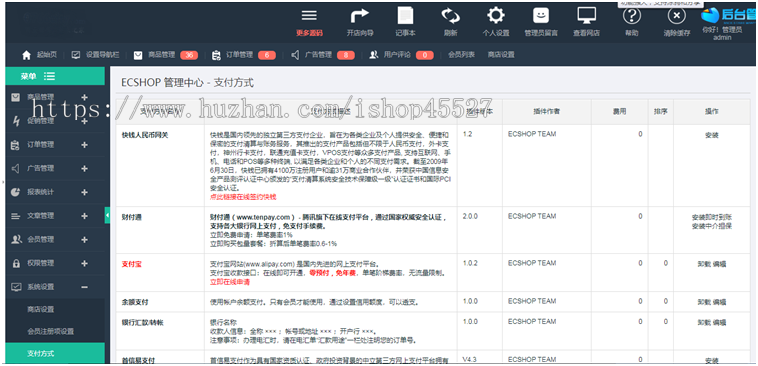
Task: Uninstall 支付宝 via 卸载 link
Action: tap(704, 264)
